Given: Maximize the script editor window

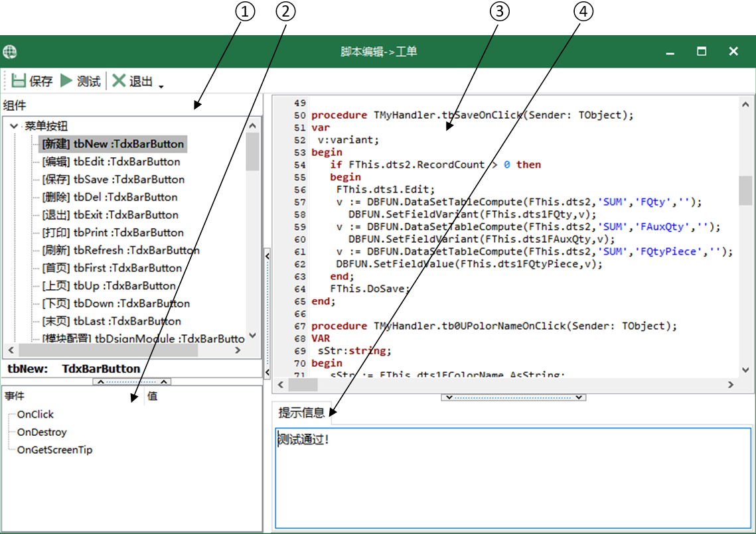Looking at the screenshot, I should click(702, 52).
